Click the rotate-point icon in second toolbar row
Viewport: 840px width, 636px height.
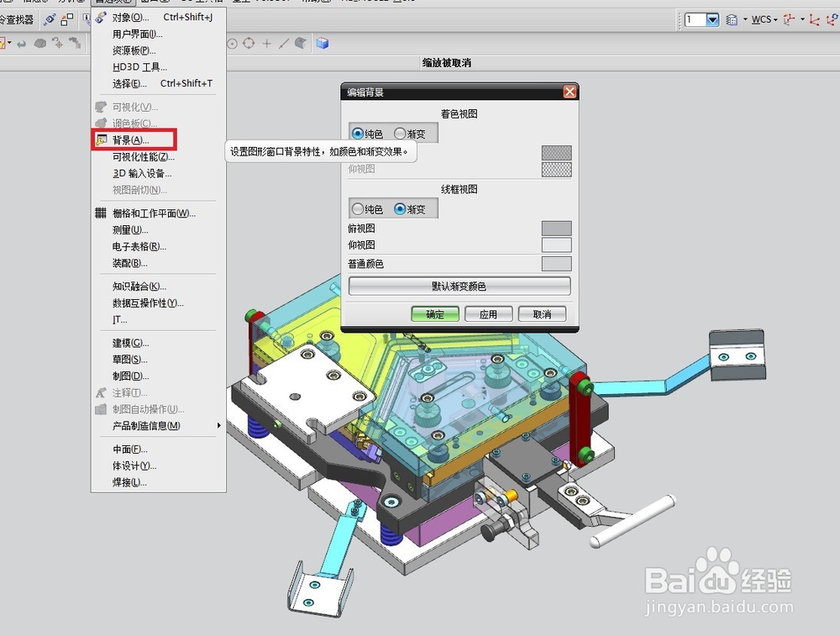pos(57,44)
